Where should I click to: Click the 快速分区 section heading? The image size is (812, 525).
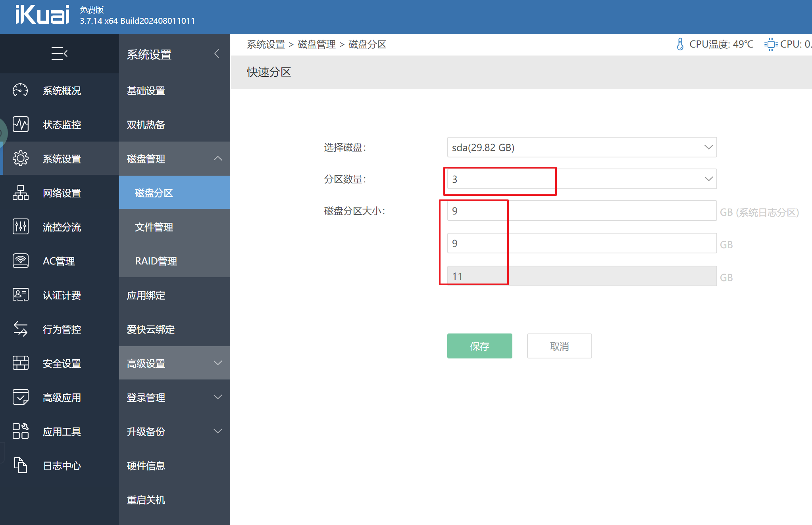click(269, 72)
